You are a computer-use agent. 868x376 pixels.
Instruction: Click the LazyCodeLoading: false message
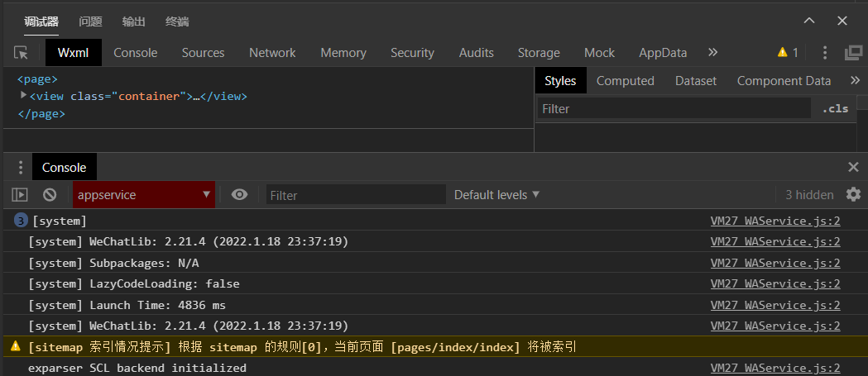tap(134, 283)
